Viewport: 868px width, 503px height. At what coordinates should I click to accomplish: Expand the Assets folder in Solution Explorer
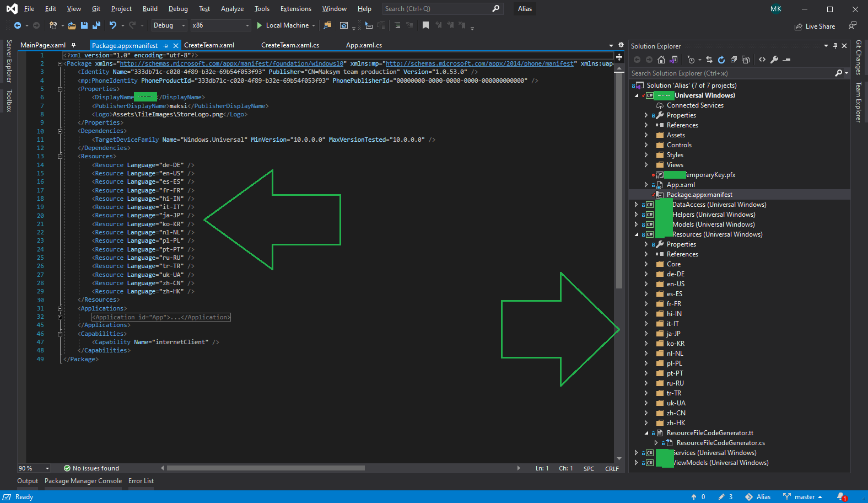pyautogui.click(x=646, y=135)
